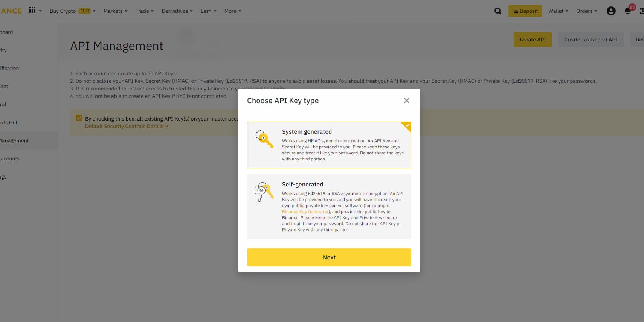This screenshot has width=644, height=322.
Task: Click the Self-generated keys icon
Action: pyautogui.click(x=264, y=192)
